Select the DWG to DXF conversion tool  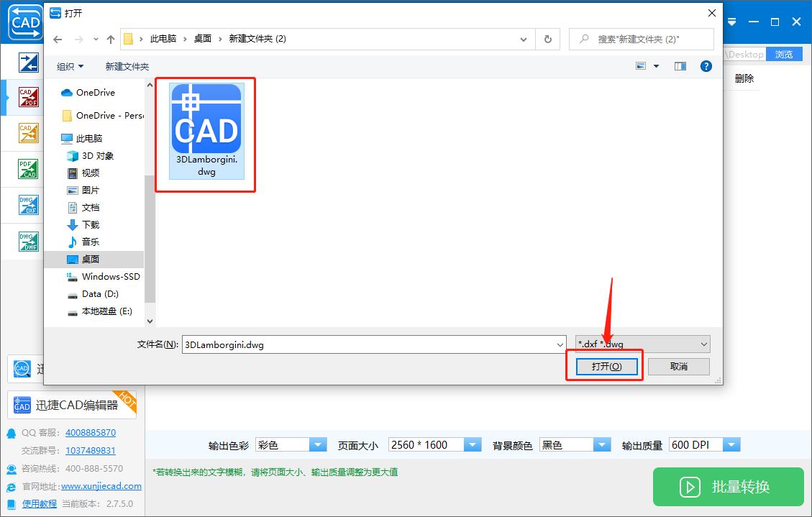click(x=29, y=205)
